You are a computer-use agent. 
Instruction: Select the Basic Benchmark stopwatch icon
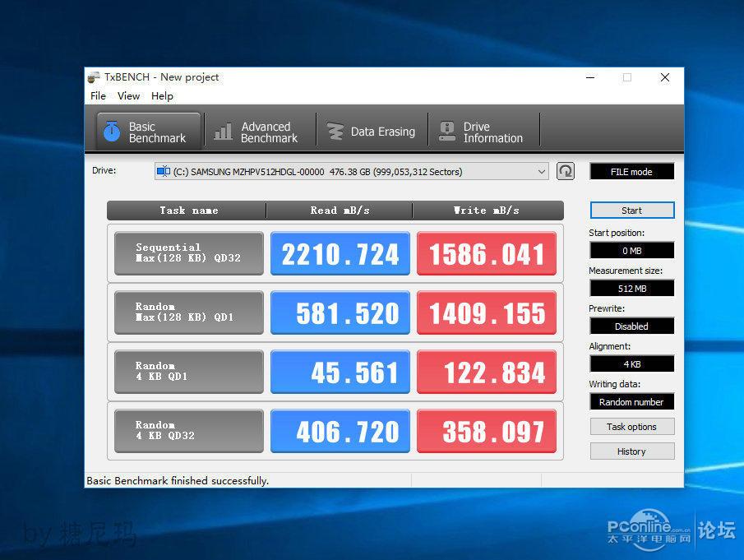(x=113, y=130)
